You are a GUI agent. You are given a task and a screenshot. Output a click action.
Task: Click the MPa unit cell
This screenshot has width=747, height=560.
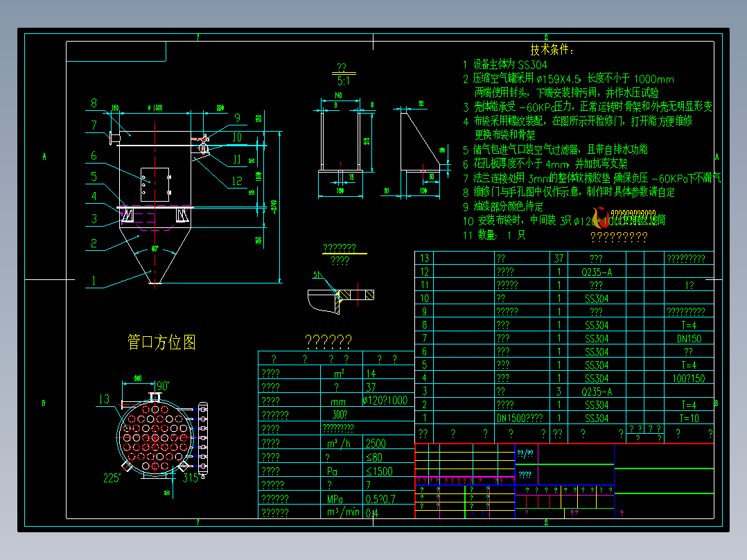coord(335,499)
